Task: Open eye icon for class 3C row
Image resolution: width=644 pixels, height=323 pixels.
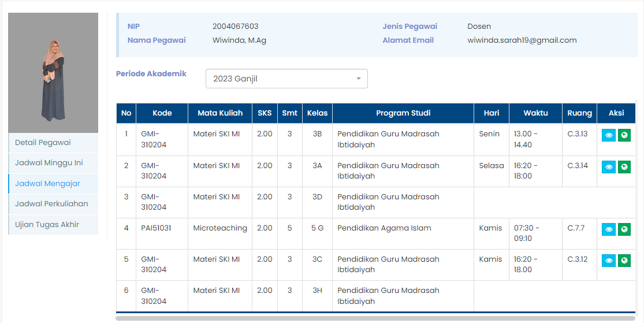Action: (609, 261)
